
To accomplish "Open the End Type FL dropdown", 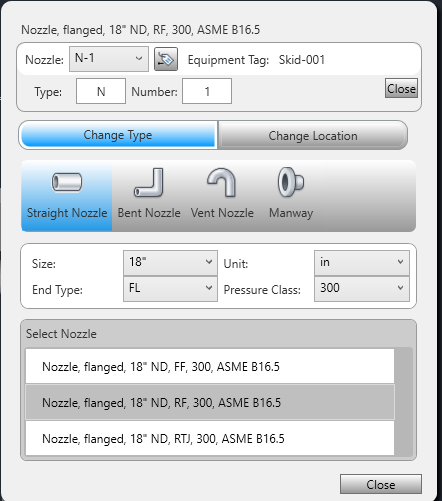I will tap(170, 289).
